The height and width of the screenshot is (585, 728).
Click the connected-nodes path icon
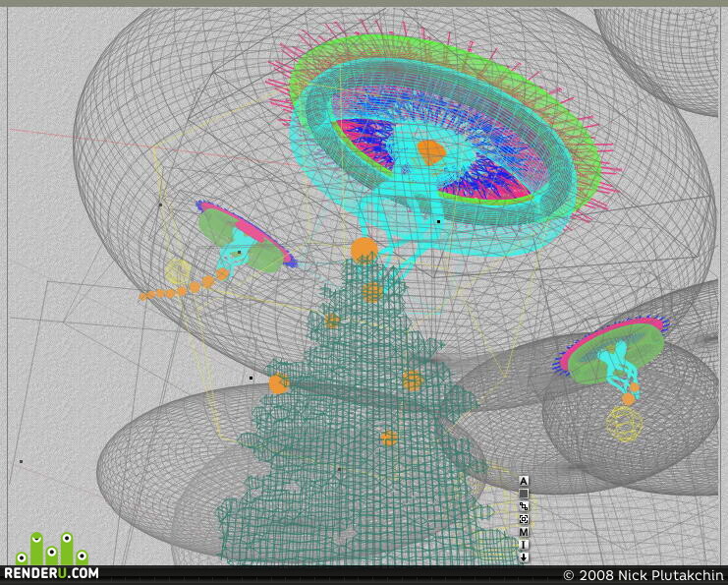coord(524,506)
